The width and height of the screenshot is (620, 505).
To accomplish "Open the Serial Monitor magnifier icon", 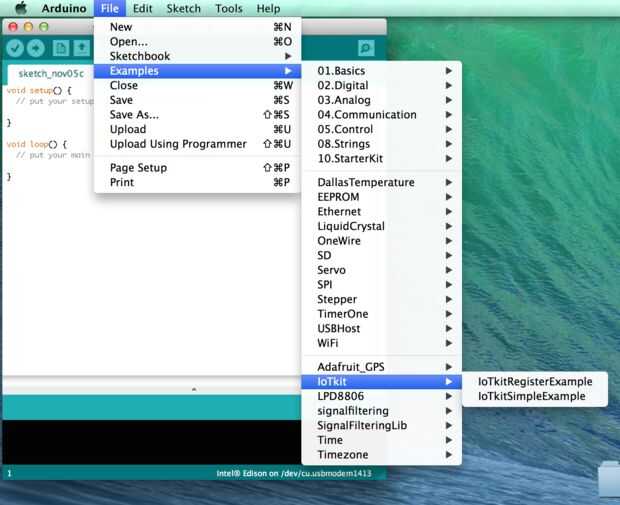I will (366, 48).
